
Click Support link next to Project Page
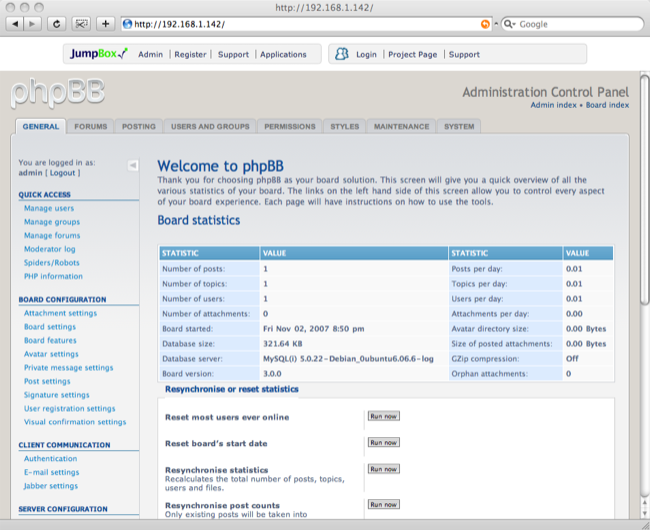click(x=464, y=54)
